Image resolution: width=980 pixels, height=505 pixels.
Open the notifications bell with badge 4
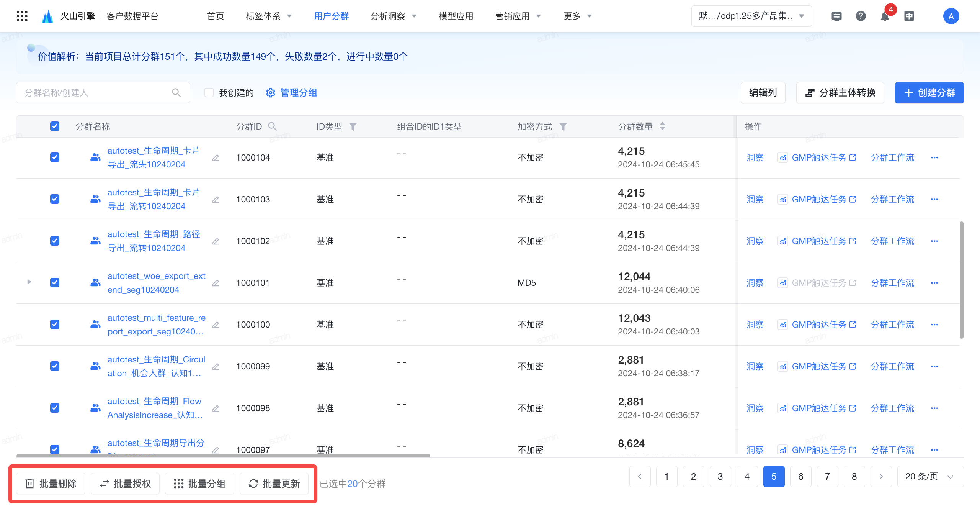pyautogui.click(x=885, y=16)
